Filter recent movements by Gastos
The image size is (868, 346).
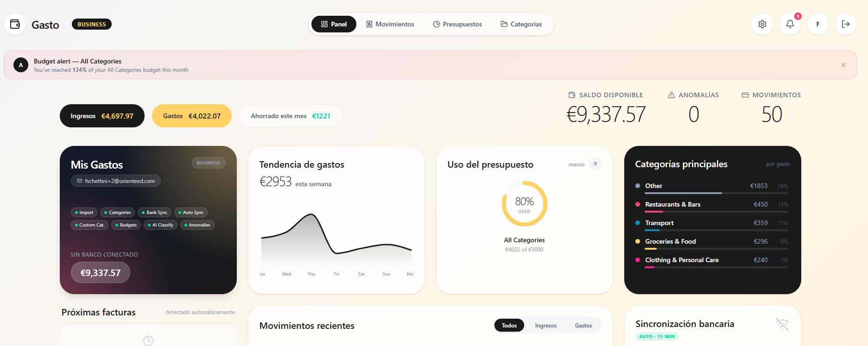[583, 326]
